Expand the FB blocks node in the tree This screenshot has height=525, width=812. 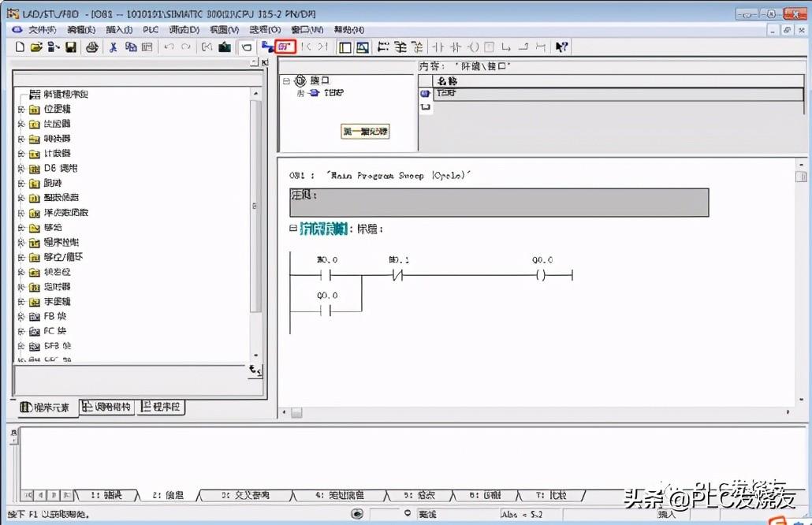[x=21, y=316]
